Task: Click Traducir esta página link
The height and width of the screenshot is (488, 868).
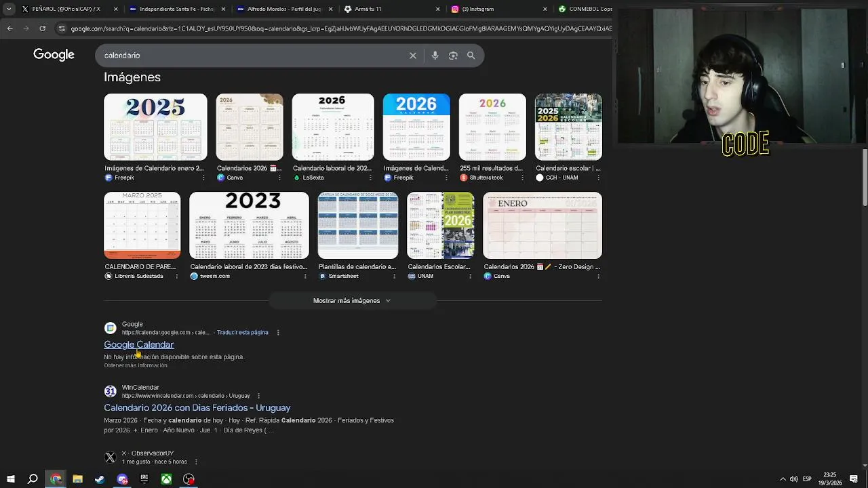Action: click(243, 333)
